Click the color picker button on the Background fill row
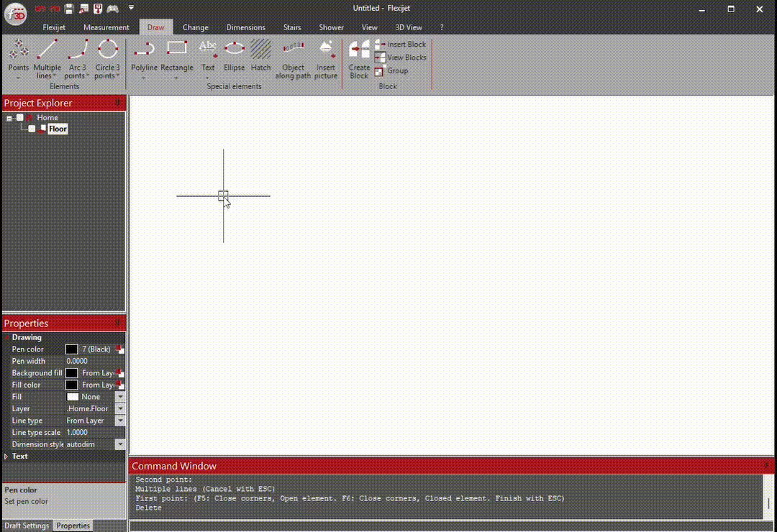777x532 pixels. (119, 373)
